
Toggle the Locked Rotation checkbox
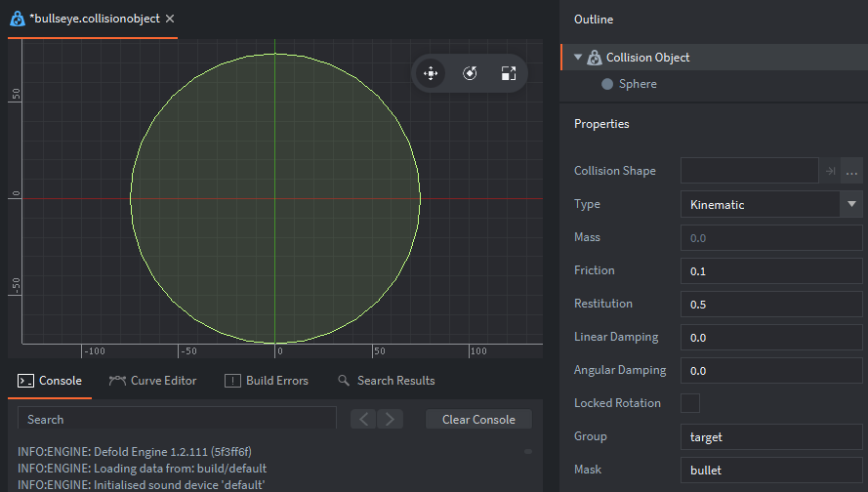690,403
